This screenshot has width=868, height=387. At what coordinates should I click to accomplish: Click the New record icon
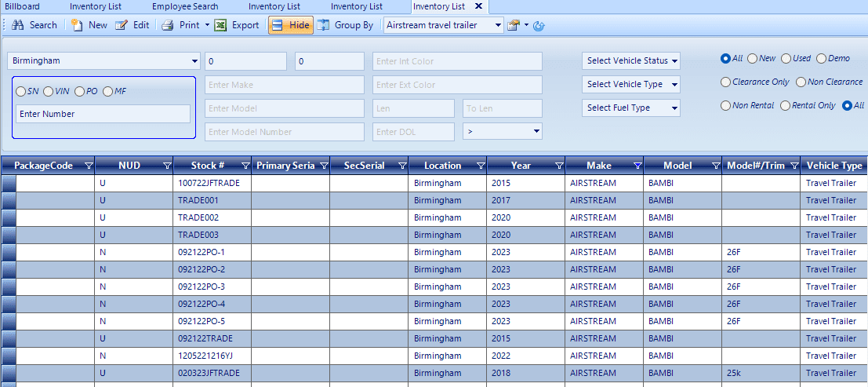coord(77,25)
